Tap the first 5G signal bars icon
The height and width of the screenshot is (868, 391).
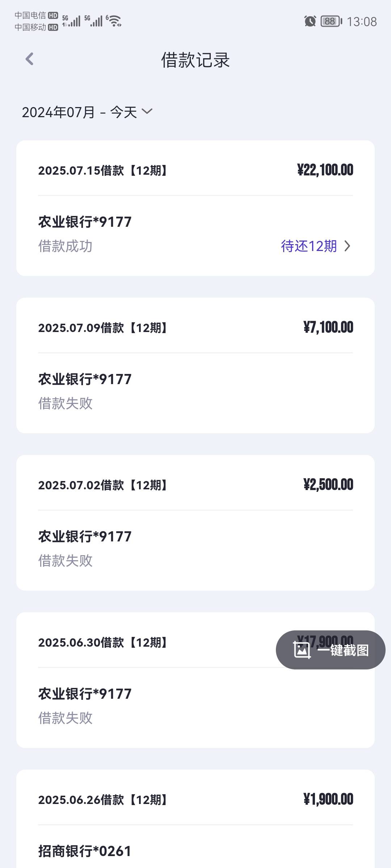[71, 21]
